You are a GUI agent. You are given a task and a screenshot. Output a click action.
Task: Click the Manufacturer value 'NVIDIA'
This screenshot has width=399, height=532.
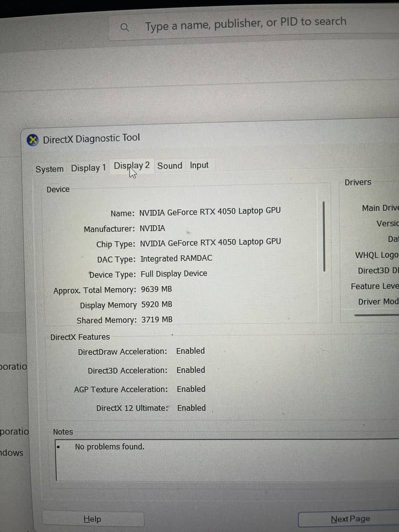point(152,229)
